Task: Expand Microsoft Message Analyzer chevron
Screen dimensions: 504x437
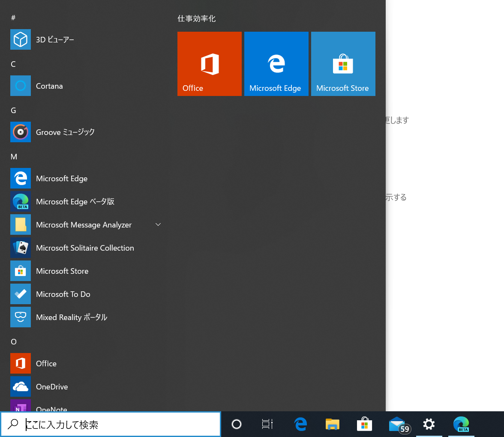Action: 158,224
